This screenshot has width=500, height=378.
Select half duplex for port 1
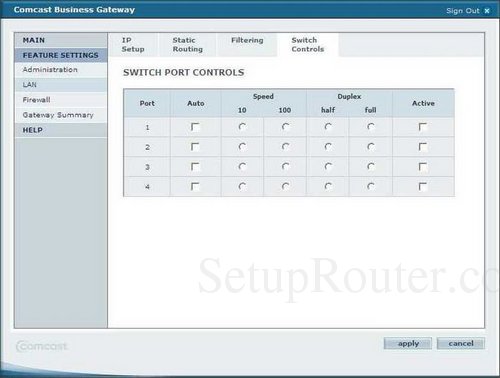coord(328,127)
